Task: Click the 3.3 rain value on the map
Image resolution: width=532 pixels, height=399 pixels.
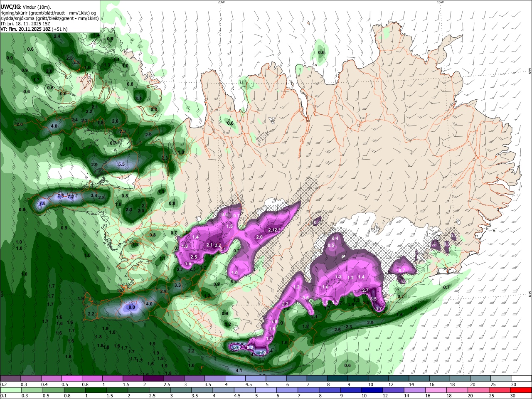Action: pyautogui.click(x=177, y=285)
